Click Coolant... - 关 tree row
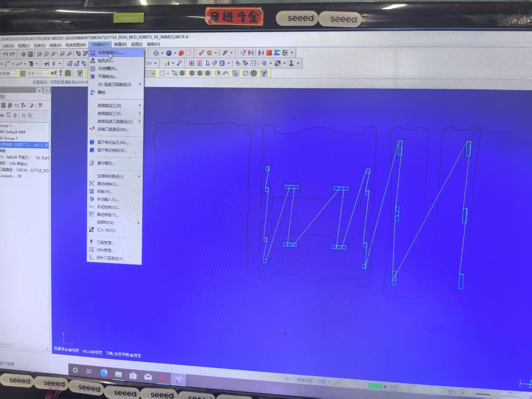Viewport: 532px width, 399px height. [11, 176]
